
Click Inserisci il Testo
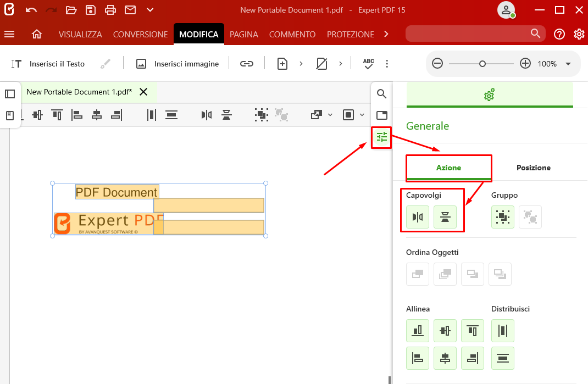[x=48, y=64]
